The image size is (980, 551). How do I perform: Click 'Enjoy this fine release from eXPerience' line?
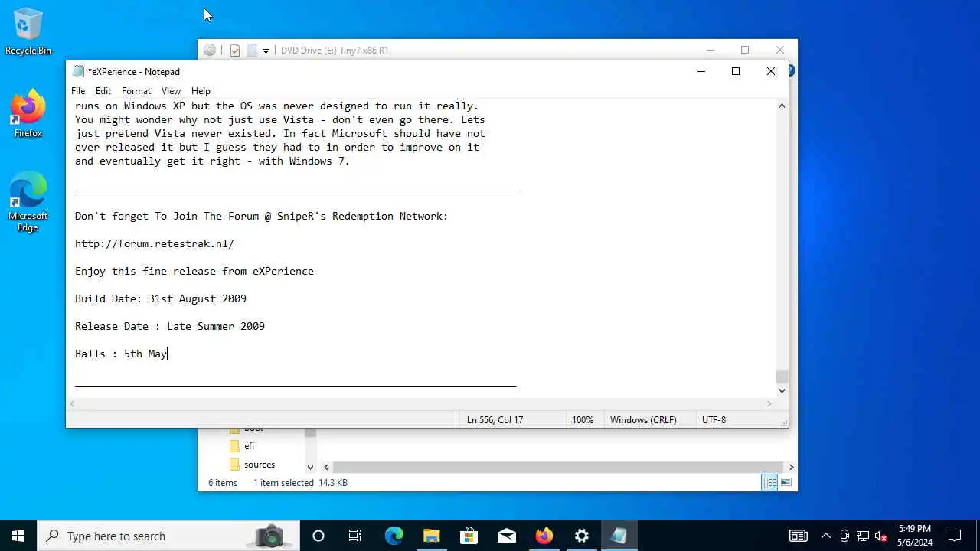[x=194, y=271]
